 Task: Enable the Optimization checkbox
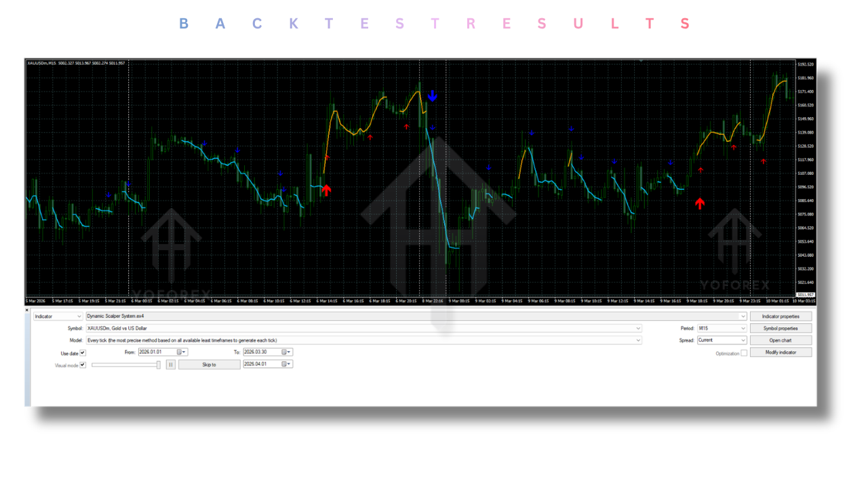[x=744, y=353]
